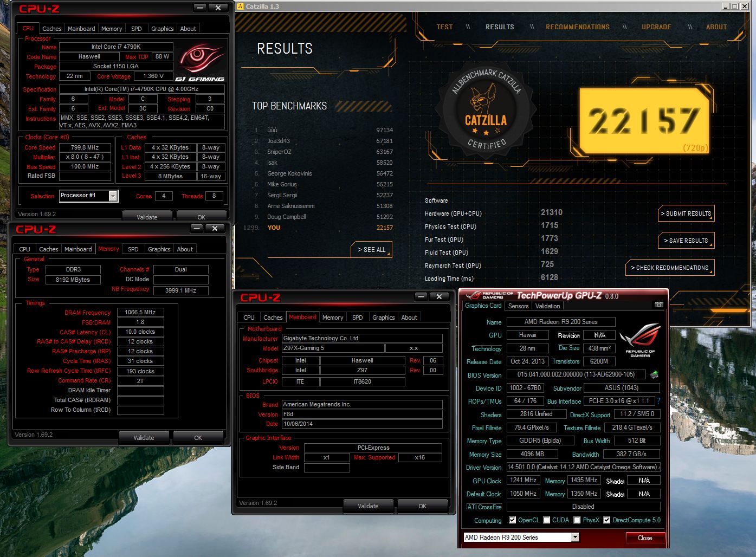Click the Core Speed 799.8 MHz field

click(85, 147)
